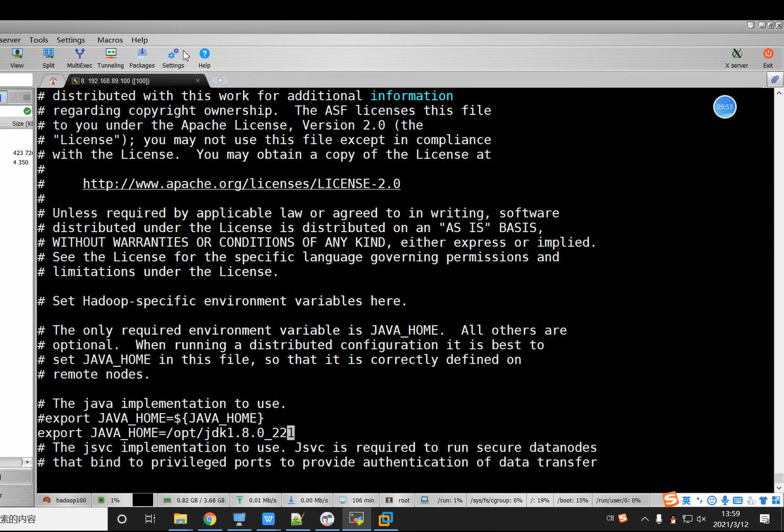Open Google Chrome from the taskbar
Viewport: 784px width, 532px height.
click(209, 519)
